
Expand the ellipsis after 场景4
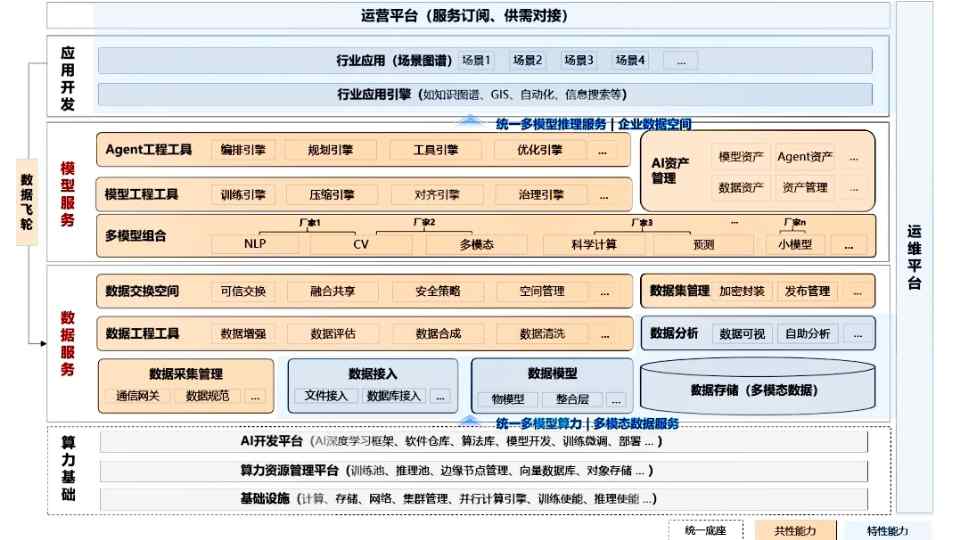point(680,61)
